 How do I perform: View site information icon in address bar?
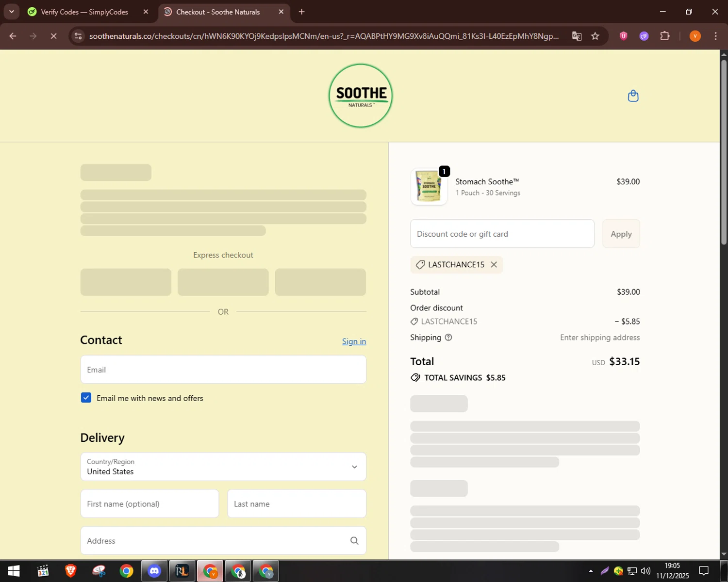[78, 36]
